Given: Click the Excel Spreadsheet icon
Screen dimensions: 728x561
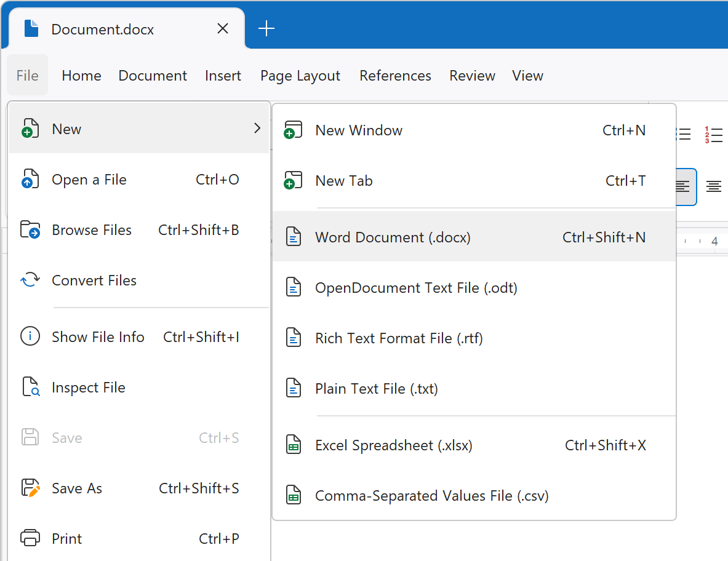Looking at the screenshot, I should point(294,445).
